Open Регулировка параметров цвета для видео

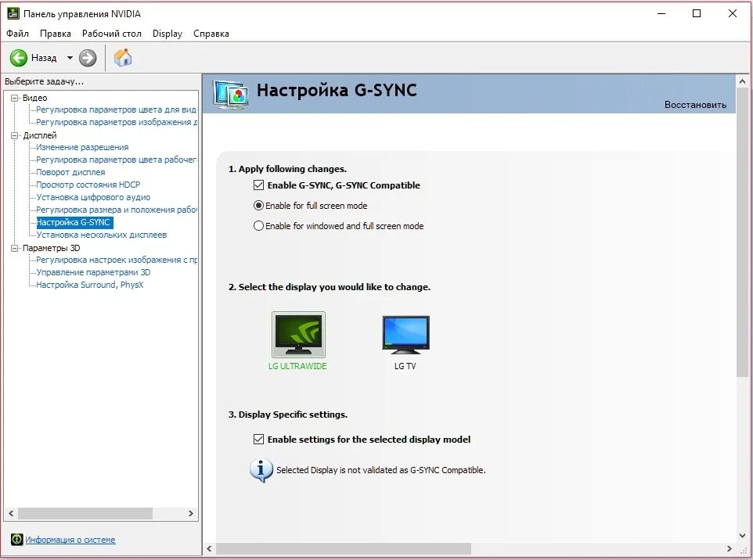116,110
